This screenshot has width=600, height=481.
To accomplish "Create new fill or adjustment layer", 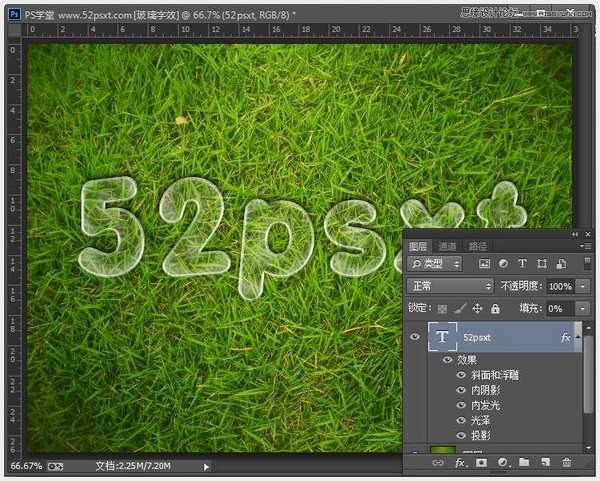I will pos(503,463).
